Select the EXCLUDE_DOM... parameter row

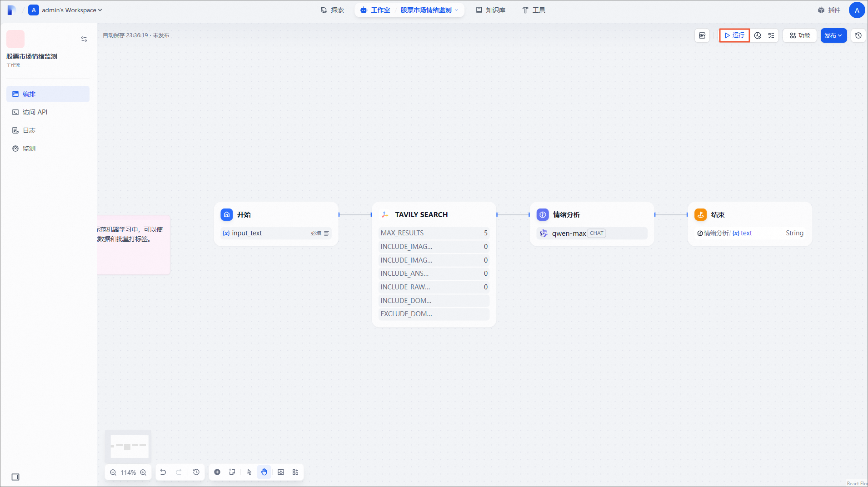click(x=434, y=314)
